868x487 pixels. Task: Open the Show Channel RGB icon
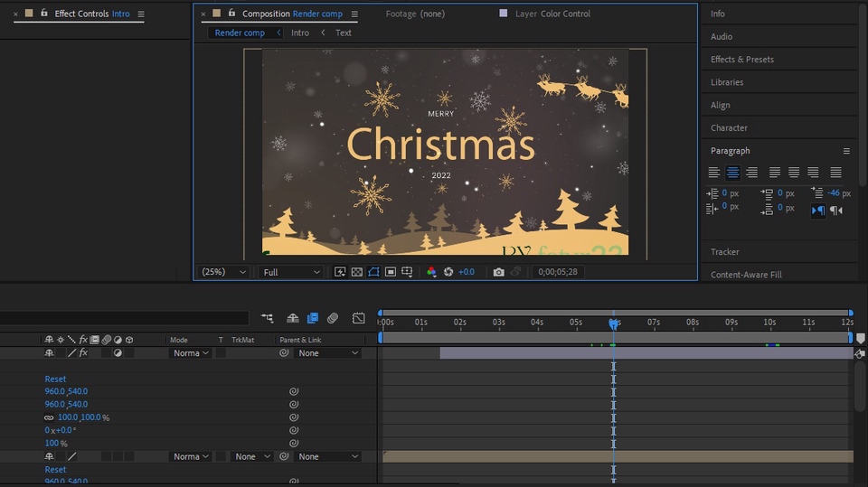pyautogui.click(x=431, y=272)
